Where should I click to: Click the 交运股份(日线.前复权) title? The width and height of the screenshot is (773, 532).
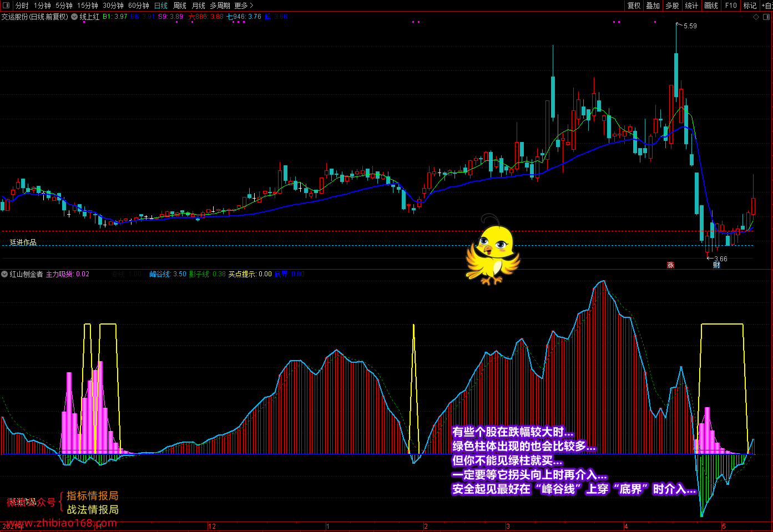tap(35, 17)
